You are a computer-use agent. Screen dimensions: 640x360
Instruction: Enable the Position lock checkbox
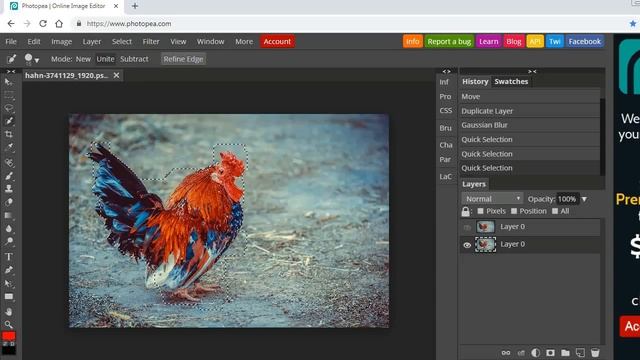(514, 211)
